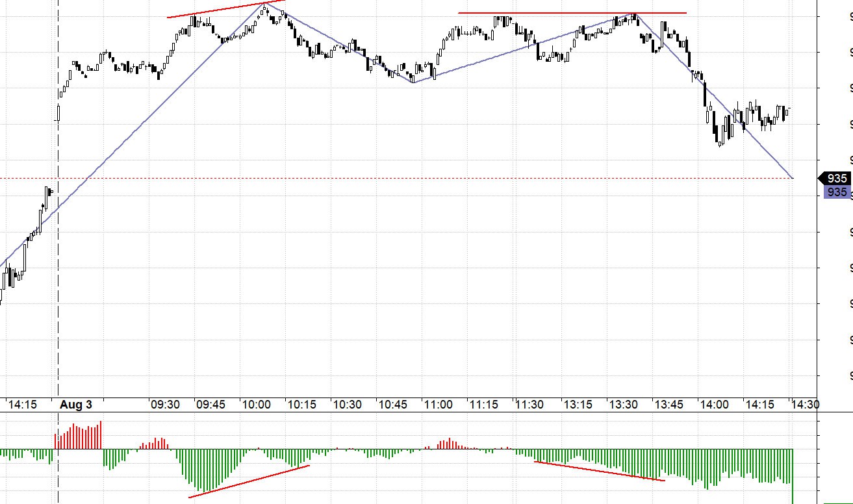Click the 09:30 time axis label
This screenshot has width=853, height=504.
tap(165, 405)
